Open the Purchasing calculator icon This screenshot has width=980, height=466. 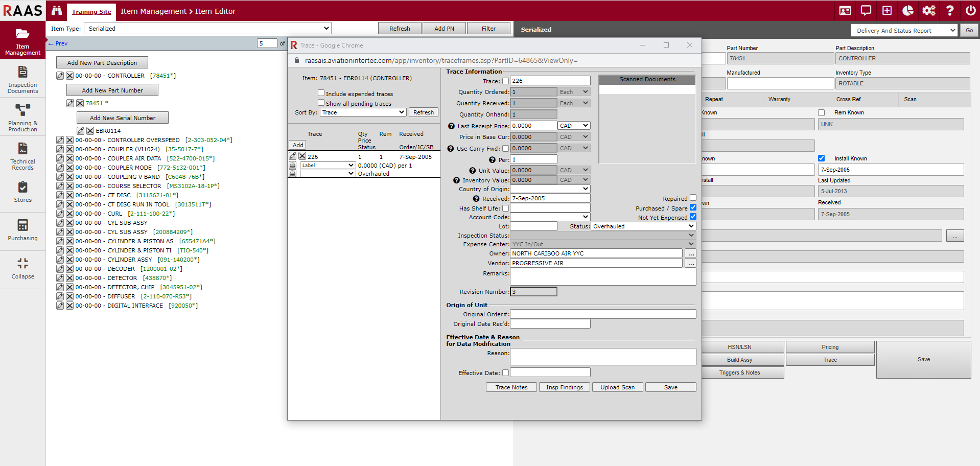click(x=22, y=225)
